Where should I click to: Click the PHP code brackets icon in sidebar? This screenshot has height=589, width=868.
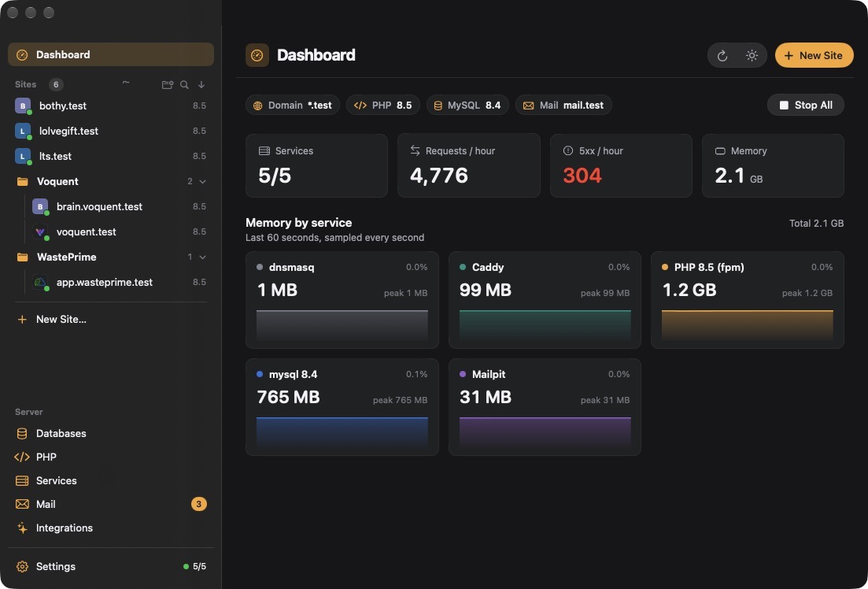[21, 457]
